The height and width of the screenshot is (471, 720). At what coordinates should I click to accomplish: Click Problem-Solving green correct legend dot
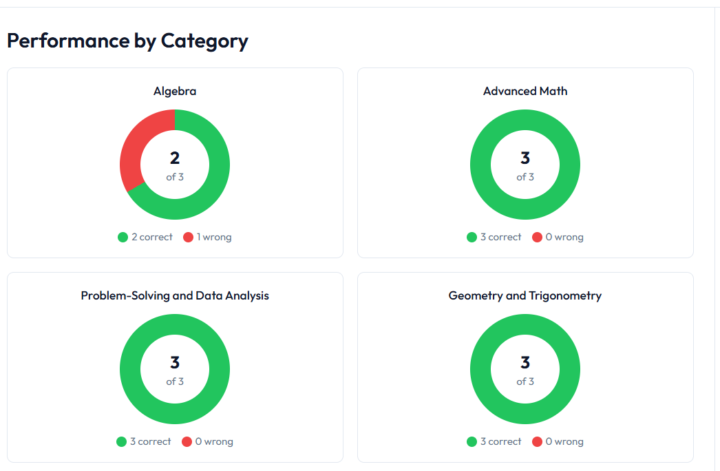pyautogui.click(x=122, y=441)
